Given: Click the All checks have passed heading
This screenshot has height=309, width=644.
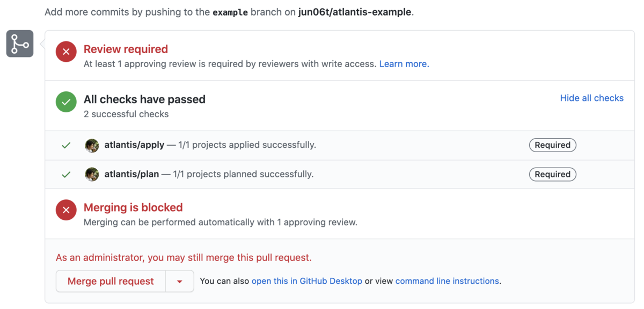Looking at the screenshot, I should pyautogui.click(x=144, y=99).
